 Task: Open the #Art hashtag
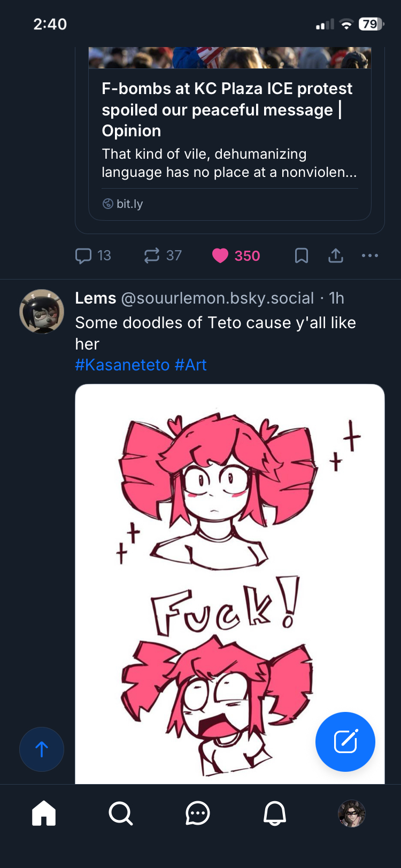(190, 365)
